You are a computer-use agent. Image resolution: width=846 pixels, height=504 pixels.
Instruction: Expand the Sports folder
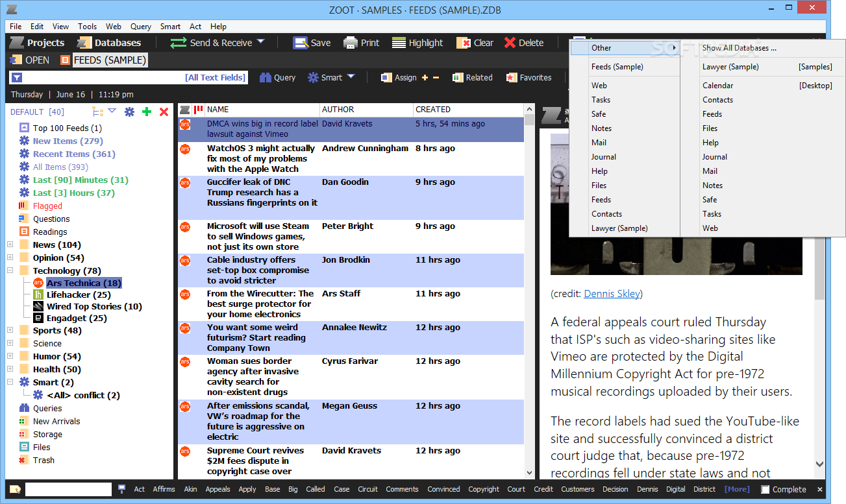[x=10, y=330]
